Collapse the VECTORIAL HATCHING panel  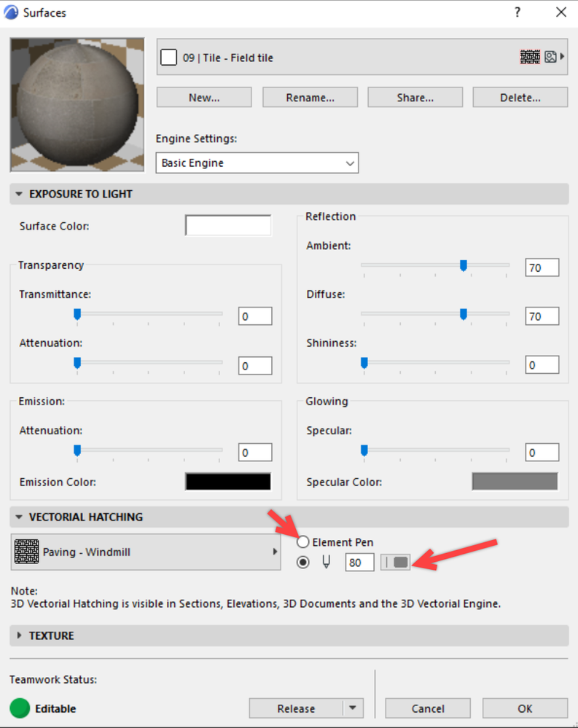pyautogui.click(x=19, y=517)
